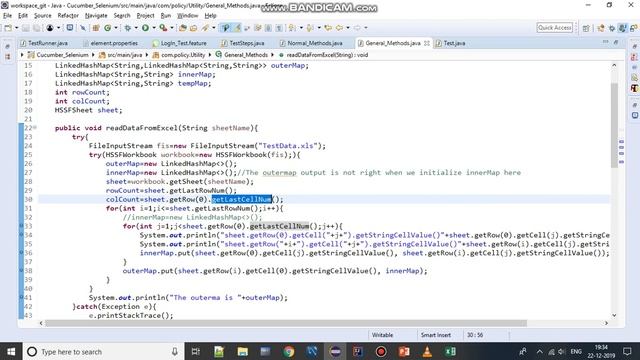This screenshot has width=640, height=360.
Task: Expand breadcrumb arrow before General_Methods
Action: pos(210,55)
